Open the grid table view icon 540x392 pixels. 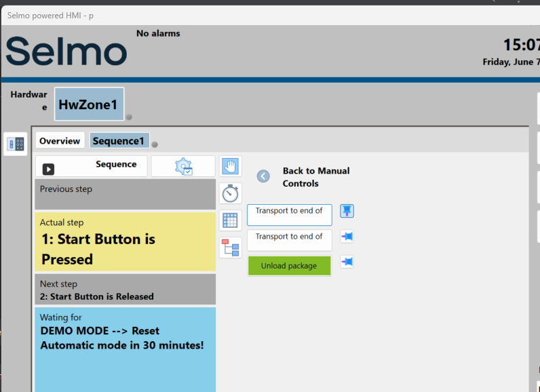[231, 220]
